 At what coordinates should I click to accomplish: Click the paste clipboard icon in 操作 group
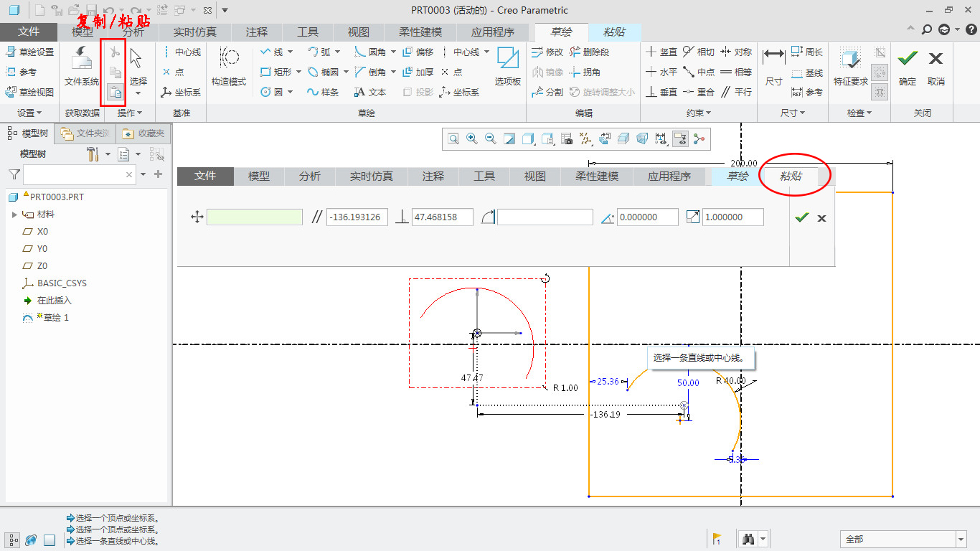[115, 92]
